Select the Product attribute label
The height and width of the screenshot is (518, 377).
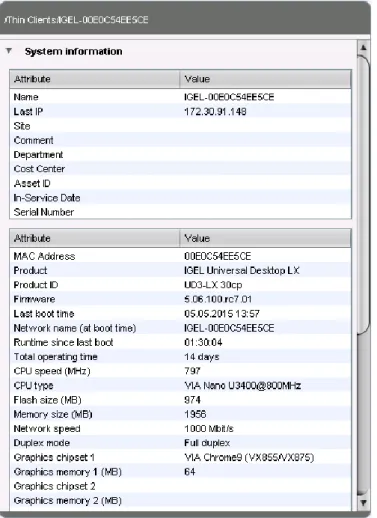pyautogui.click(x=30, y=270)
